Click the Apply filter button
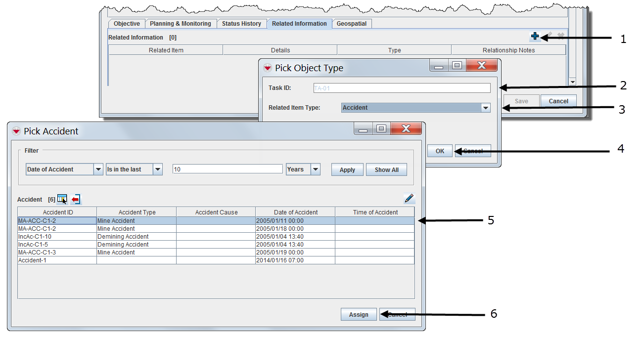644x337 pixels. tap(347, 169)
